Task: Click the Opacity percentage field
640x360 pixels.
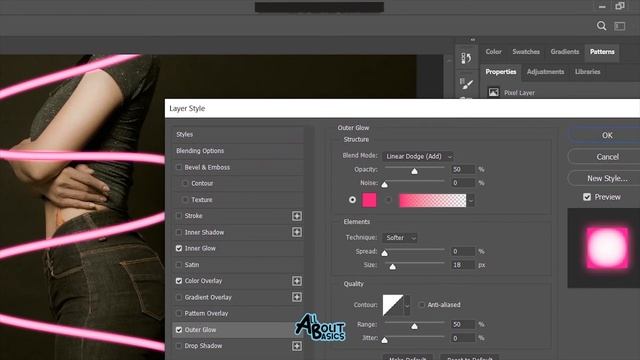Action: (463, 169)
